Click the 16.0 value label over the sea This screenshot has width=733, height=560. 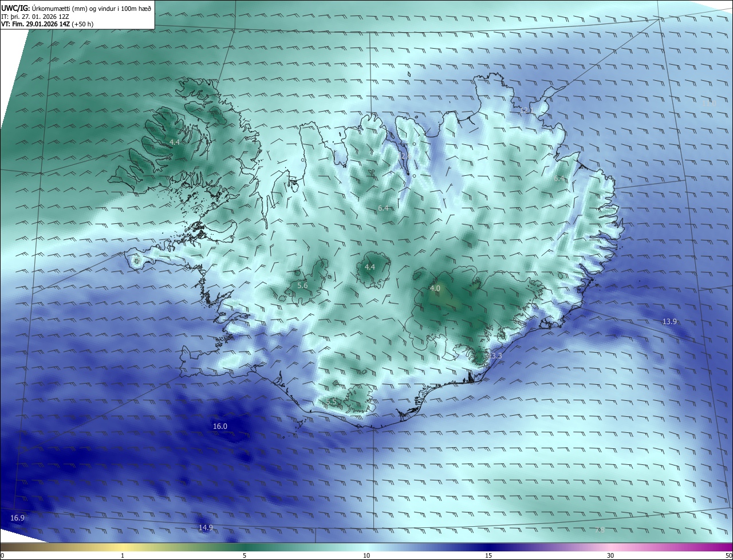(220, 426)
